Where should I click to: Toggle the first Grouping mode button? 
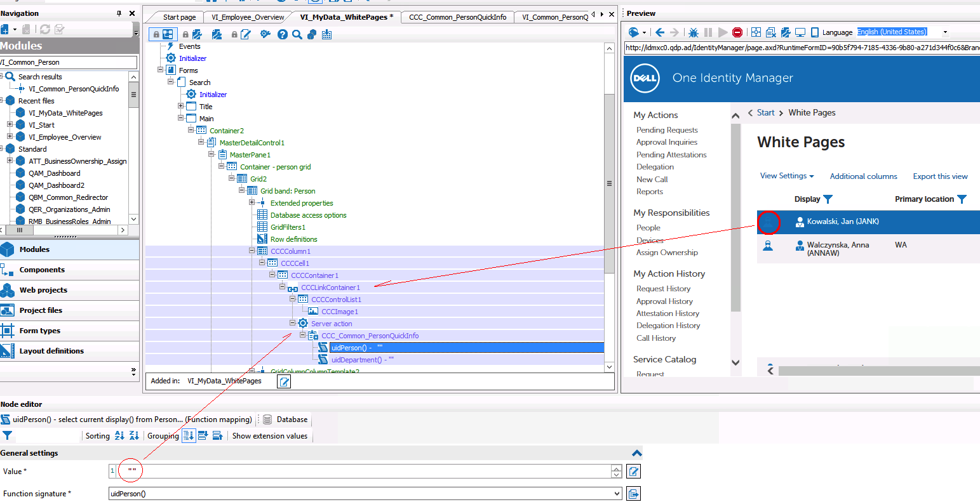(189, 436)
